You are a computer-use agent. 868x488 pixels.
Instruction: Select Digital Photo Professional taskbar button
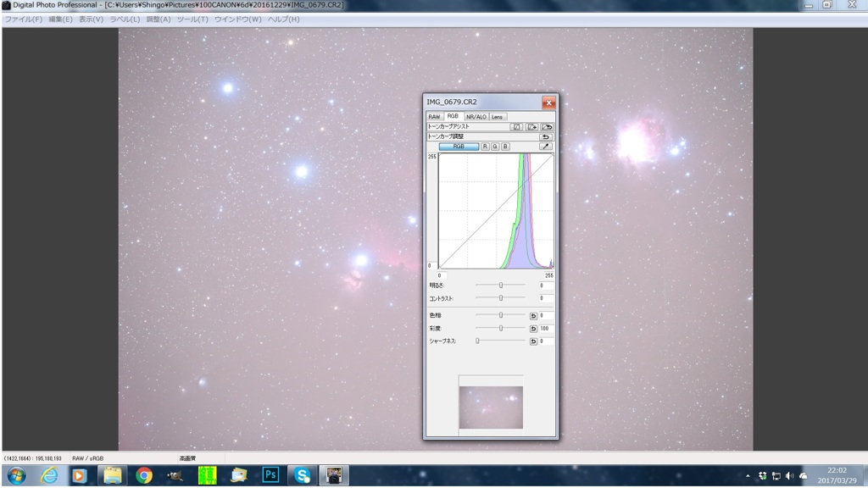334,476
